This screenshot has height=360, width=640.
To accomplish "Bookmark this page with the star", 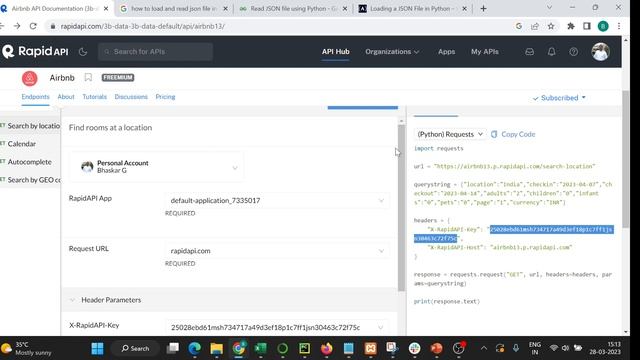I will click(551, 26).
